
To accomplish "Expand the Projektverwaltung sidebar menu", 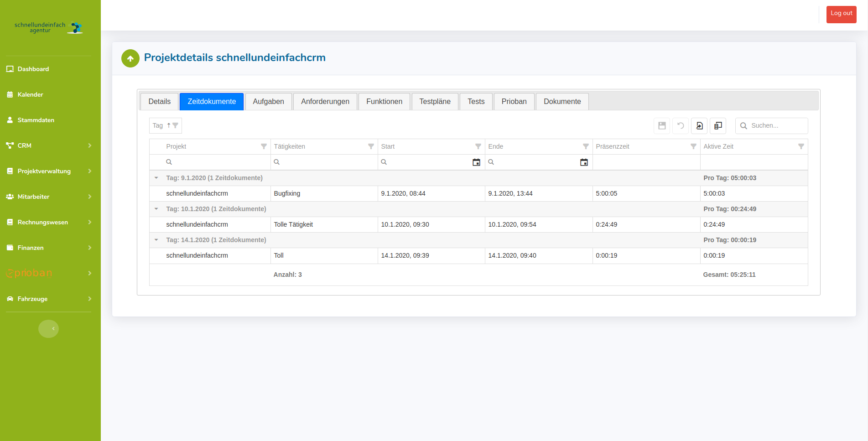I will tap(48, 171).
